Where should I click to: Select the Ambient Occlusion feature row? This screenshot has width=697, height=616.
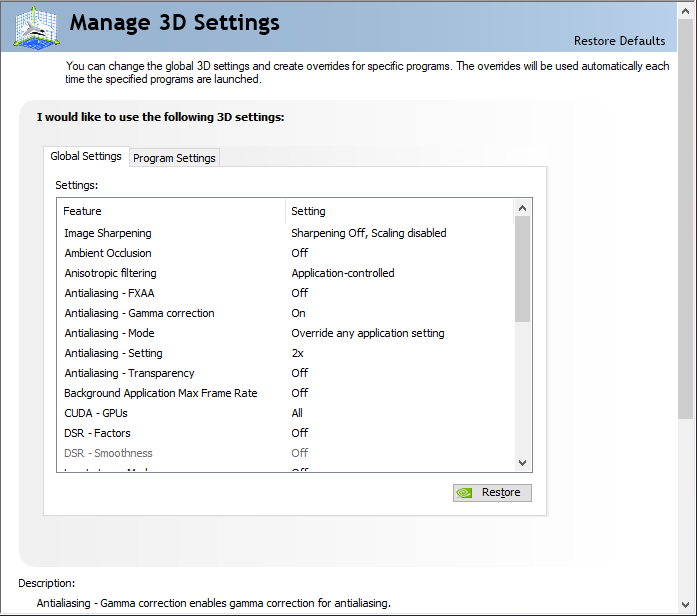285,253
